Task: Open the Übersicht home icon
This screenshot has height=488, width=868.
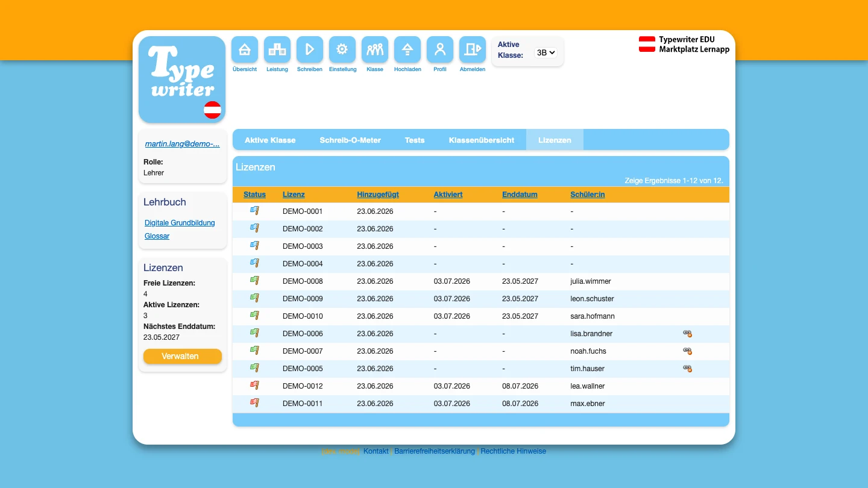Action: 245,49
